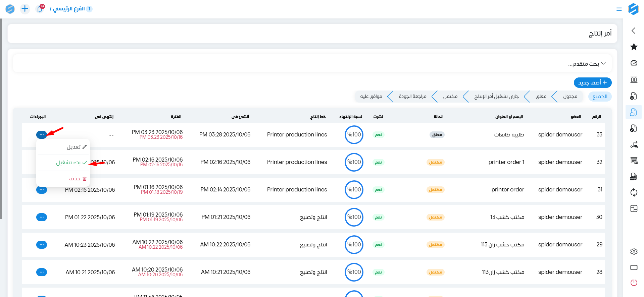Filter by مراجعة الجودة tab

pos(412,97)
